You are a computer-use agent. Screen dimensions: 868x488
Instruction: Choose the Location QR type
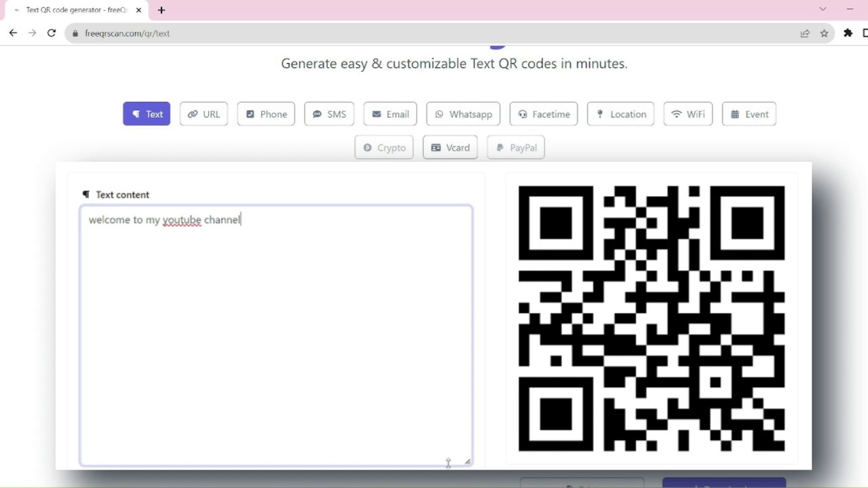coord(621,114)
